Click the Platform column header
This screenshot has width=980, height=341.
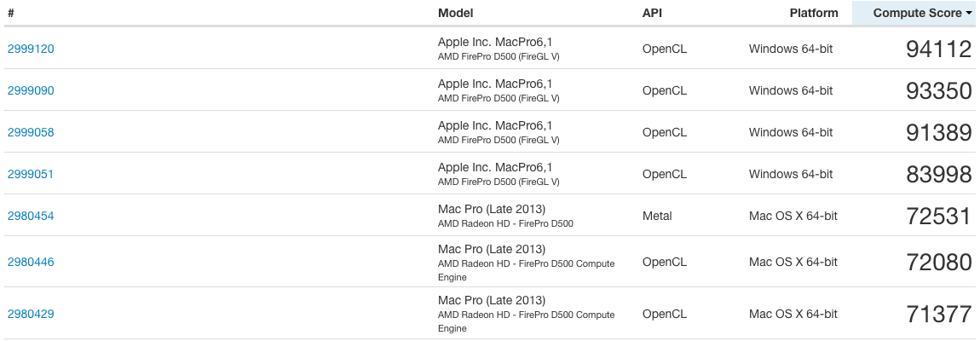pos(814,13)
